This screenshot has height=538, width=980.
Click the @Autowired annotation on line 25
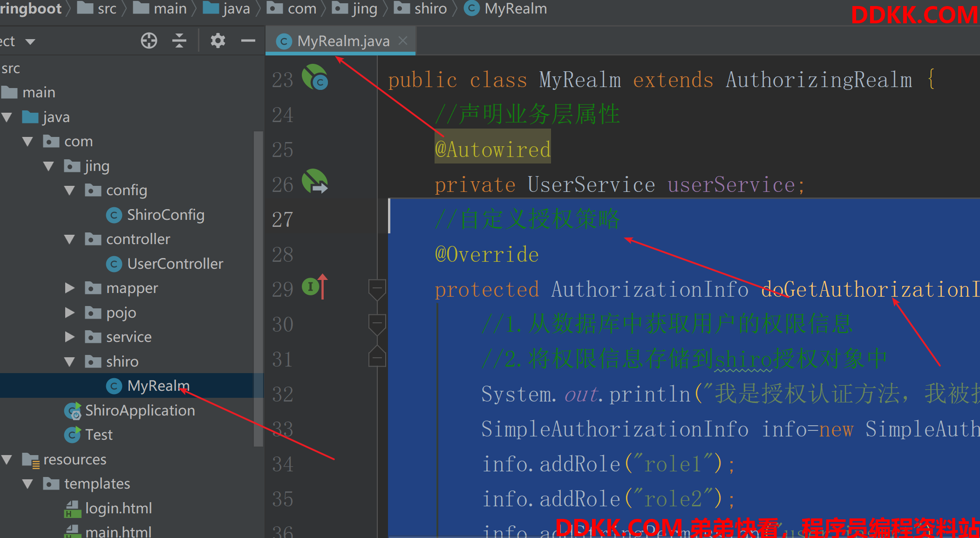coord(493,150)
